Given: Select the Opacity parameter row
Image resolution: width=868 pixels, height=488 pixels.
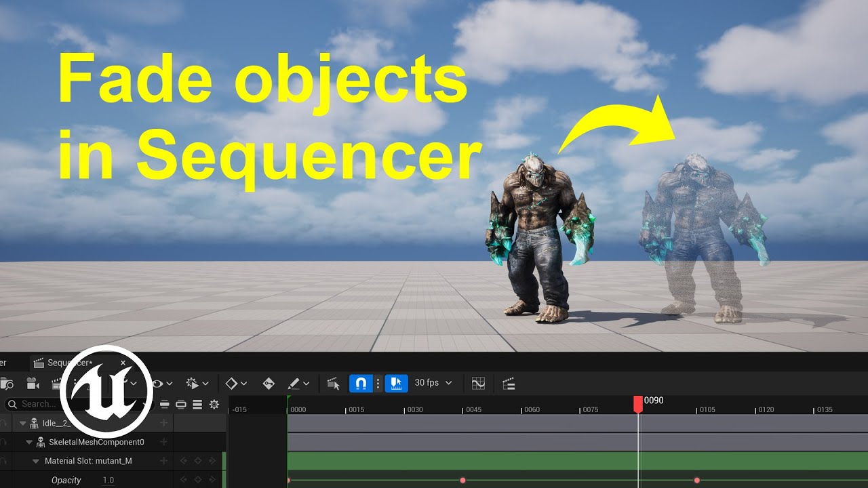Looking at the screenshot, I should pos(66,480).
